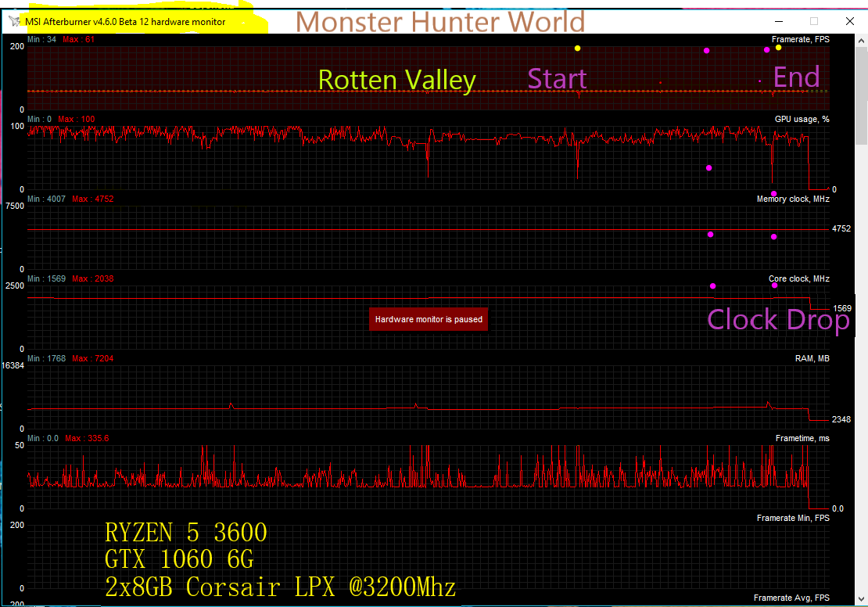Click the 'Framerate Min, FPS' graph label
Viewport: 868px width, 607px height.
coord(793,518)
